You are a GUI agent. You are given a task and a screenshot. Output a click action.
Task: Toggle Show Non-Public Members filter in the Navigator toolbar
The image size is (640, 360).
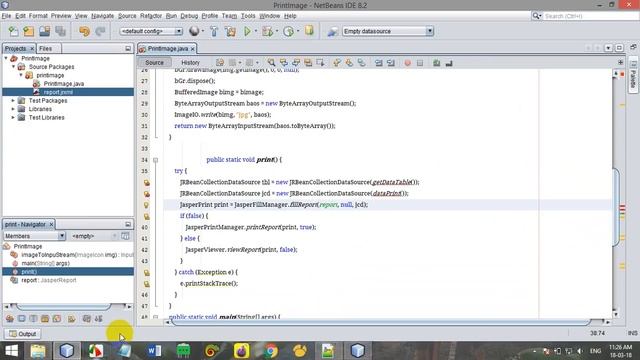[x=45, y=318]
